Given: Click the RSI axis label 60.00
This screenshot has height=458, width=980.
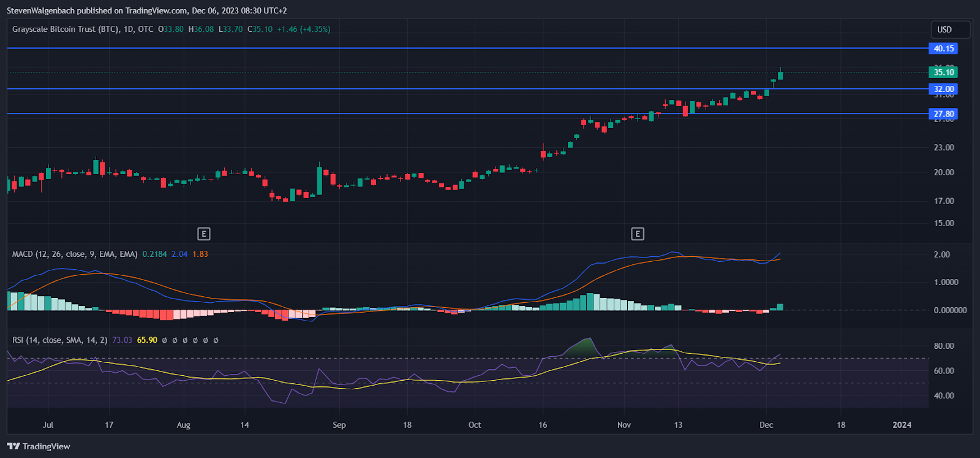Looking at the screenshot, I should [944, 371].
